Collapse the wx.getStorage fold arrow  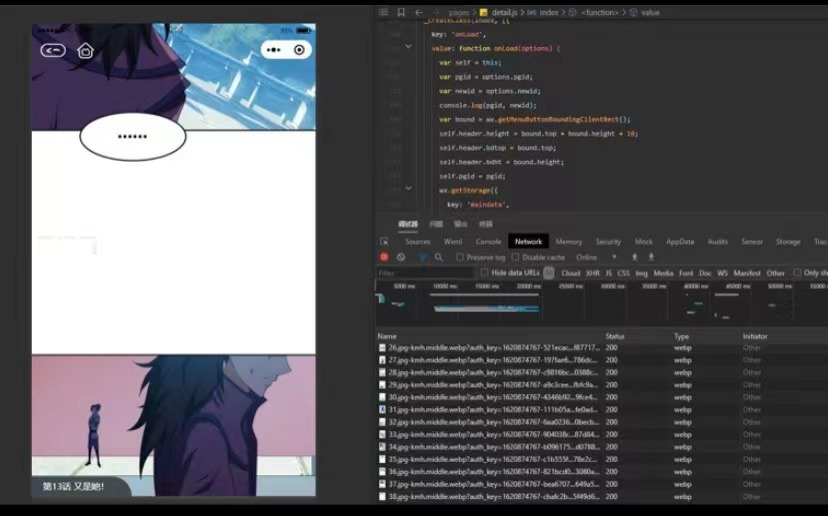408,188
